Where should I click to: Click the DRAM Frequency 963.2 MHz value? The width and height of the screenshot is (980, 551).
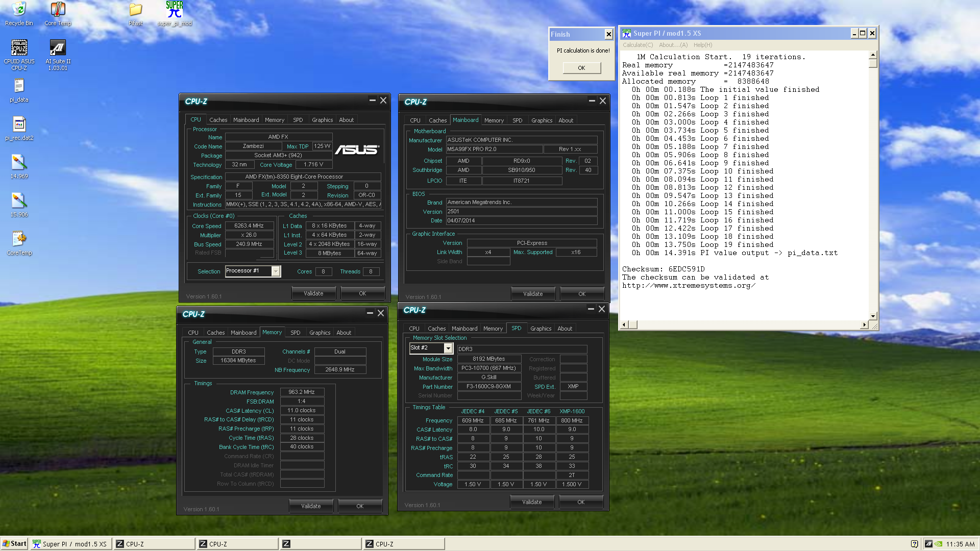[302, 392]
